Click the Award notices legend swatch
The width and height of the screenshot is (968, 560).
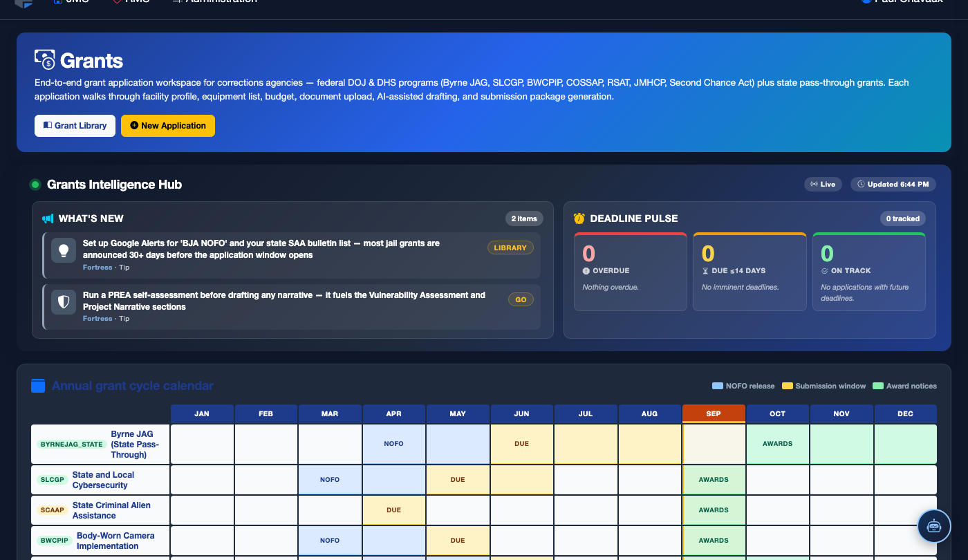(x=878, y=386)
